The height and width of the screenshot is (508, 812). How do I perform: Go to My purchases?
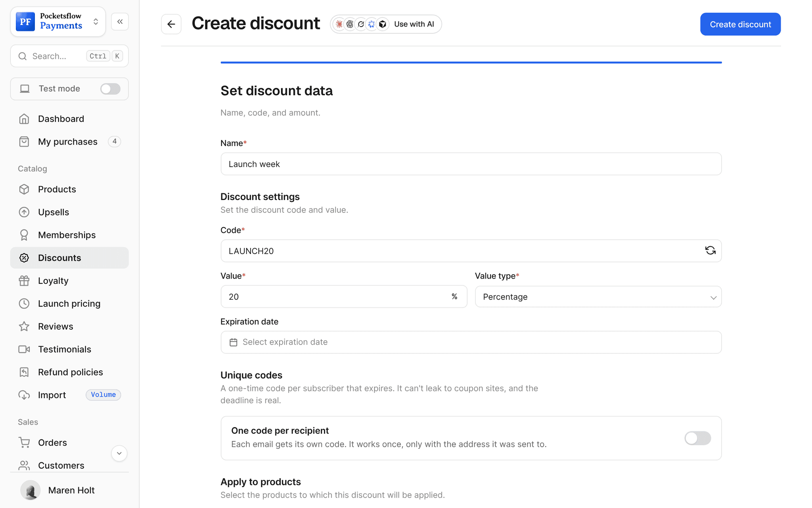(69, 142)
